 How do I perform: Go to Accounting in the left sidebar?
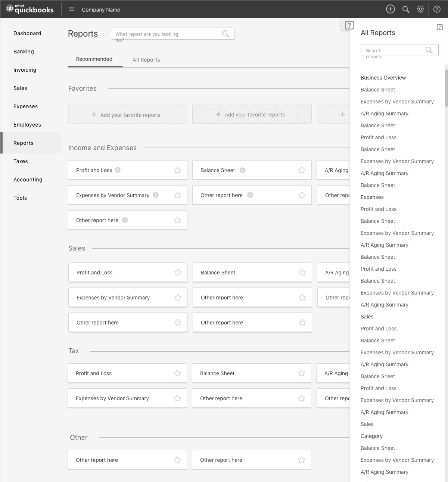tap(28, 180)
